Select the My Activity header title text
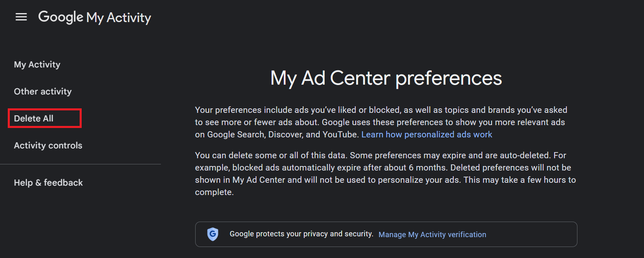The width and height of the screenshot is (644, 258). [x=119, y=18]
